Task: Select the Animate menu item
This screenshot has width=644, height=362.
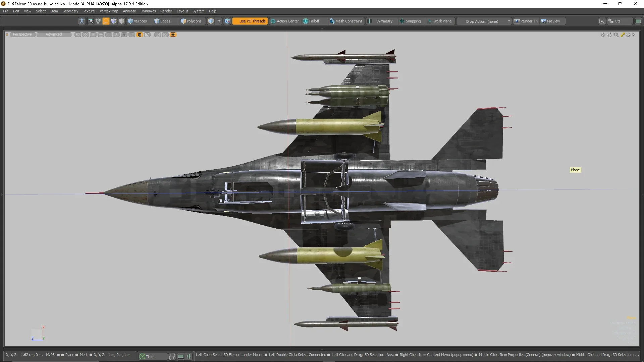Action: pyautogui.click(x=129, y=11)
